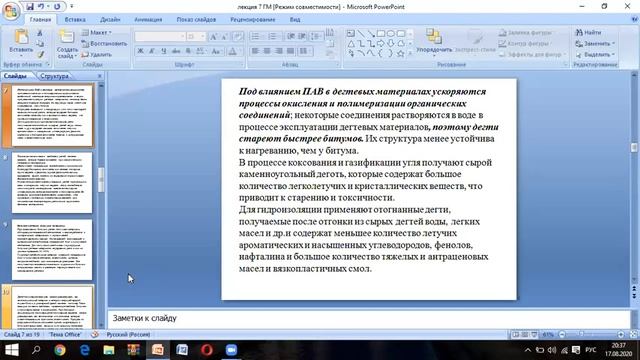Open the line spacing dropdown

316,37
